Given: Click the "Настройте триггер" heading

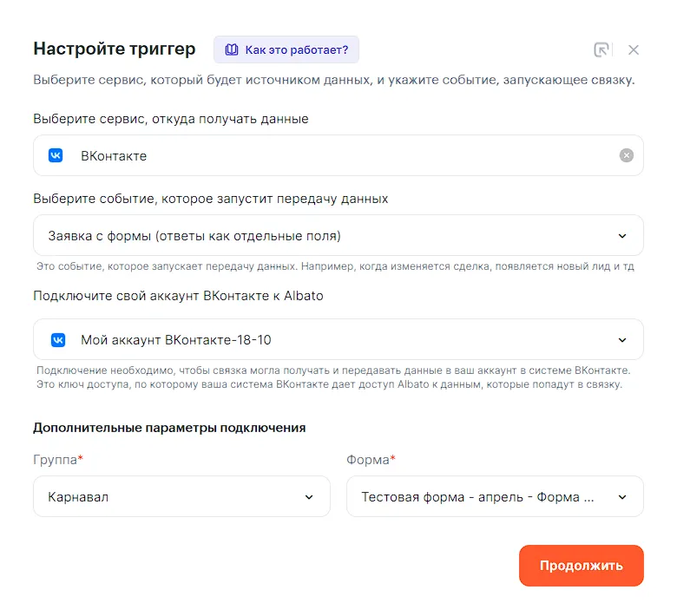Looking at the screenshot, I should click(x=115, y=49).
